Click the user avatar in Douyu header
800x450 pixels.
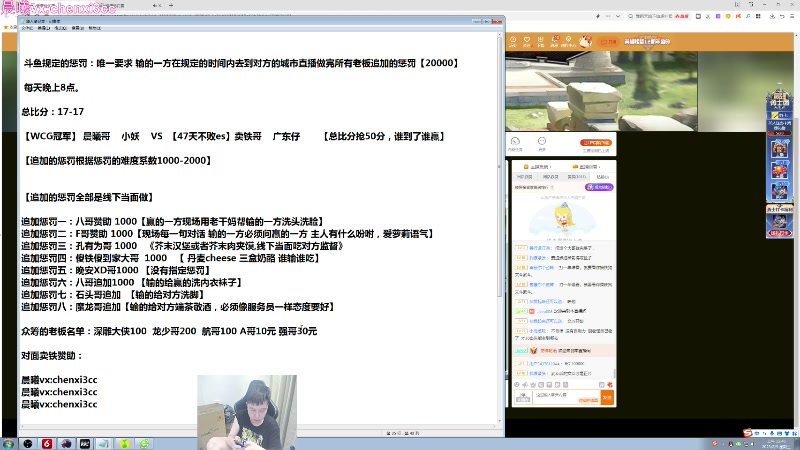tap(585, 41)
